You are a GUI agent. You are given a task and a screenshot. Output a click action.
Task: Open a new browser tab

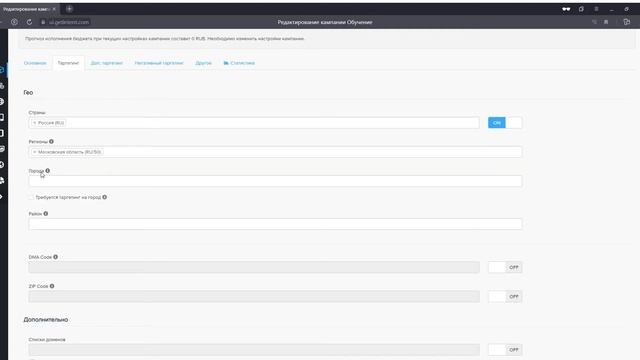pyautogui.click(x=69, y=9)
